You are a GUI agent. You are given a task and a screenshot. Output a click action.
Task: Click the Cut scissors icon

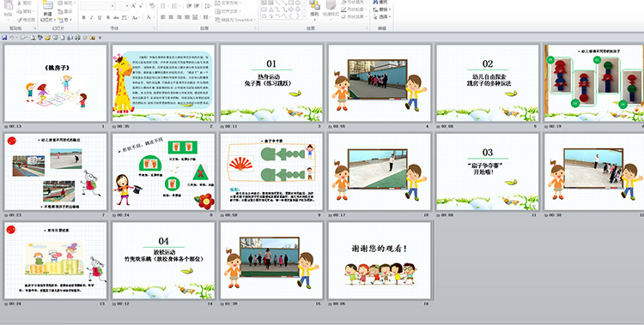[19, 3]
